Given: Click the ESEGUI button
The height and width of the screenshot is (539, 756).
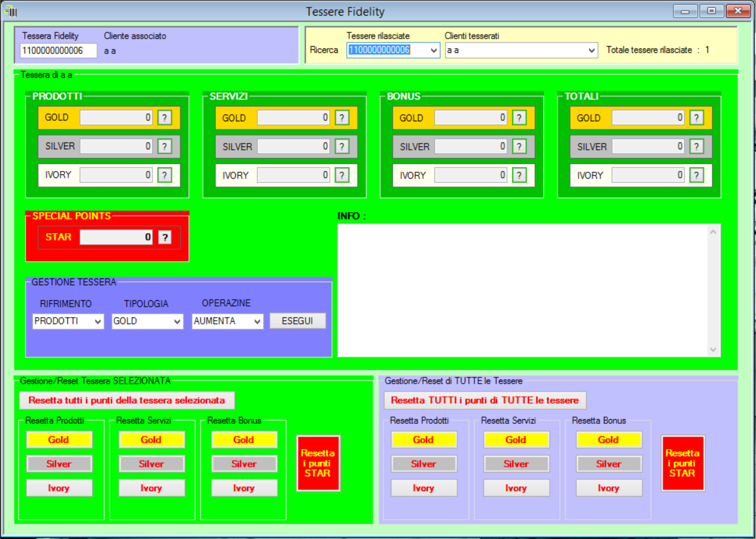Looking at the screenshot, I should (297, 321).
